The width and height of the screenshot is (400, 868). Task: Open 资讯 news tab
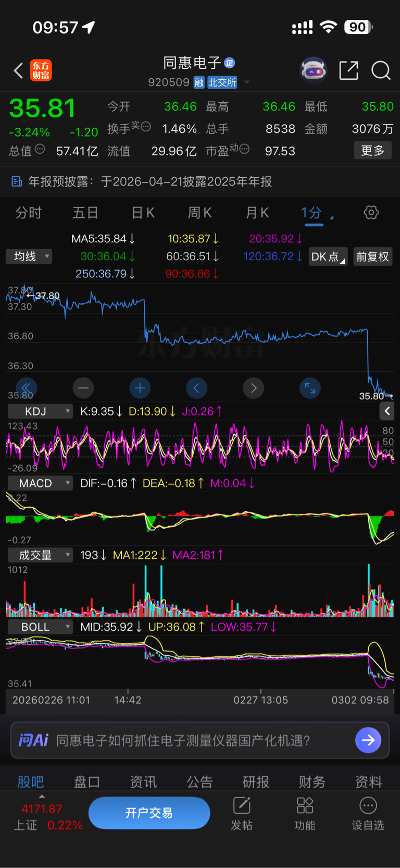click(143, 781)
